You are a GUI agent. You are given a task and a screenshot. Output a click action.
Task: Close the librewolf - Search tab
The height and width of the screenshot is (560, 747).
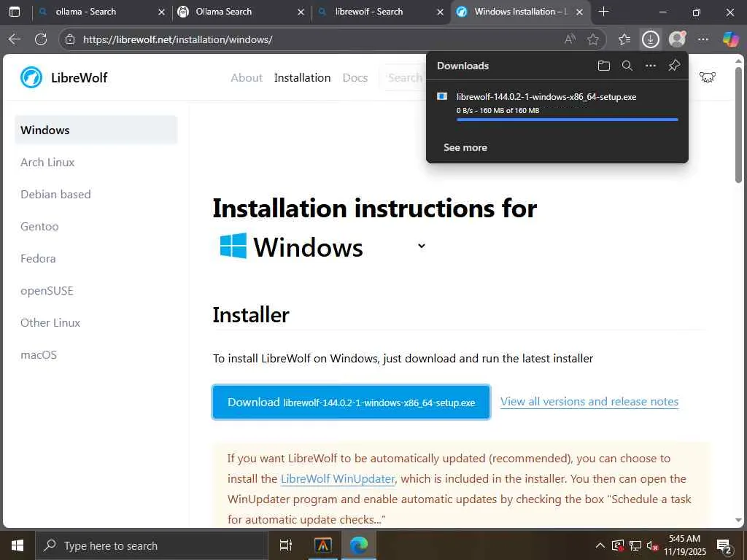coord(440,12)
